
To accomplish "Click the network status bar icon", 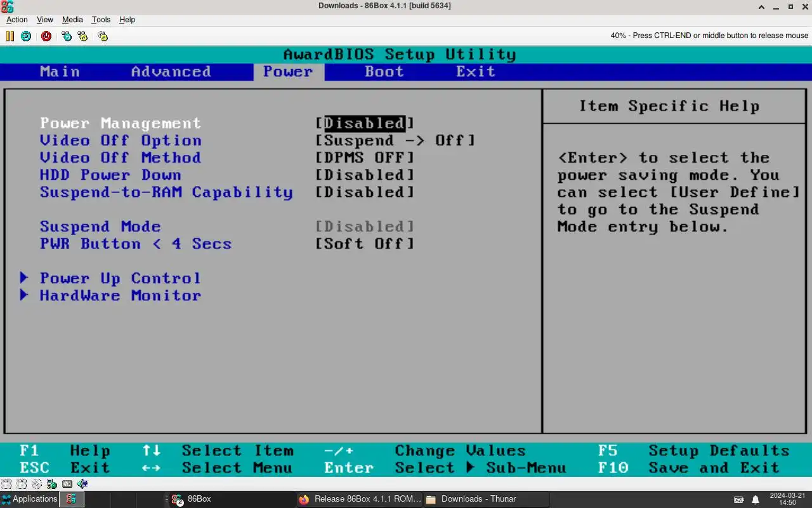I will [x=52, y=484].
